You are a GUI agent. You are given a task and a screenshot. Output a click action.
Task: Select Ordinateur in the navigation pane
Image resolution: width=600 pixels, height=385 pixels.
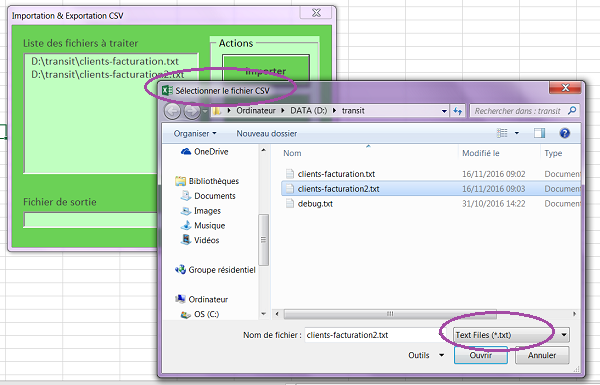tap(201, 299)
